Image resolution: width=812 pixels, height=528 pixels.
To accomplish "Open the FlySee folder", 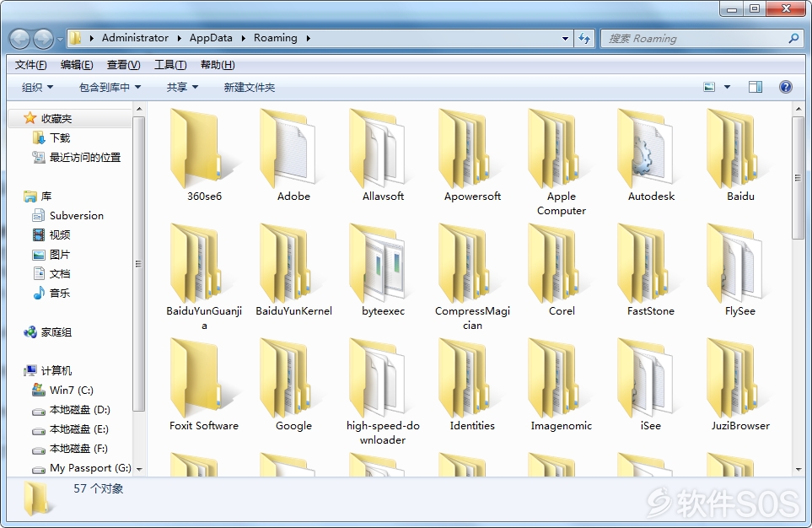I will [740, 270].
